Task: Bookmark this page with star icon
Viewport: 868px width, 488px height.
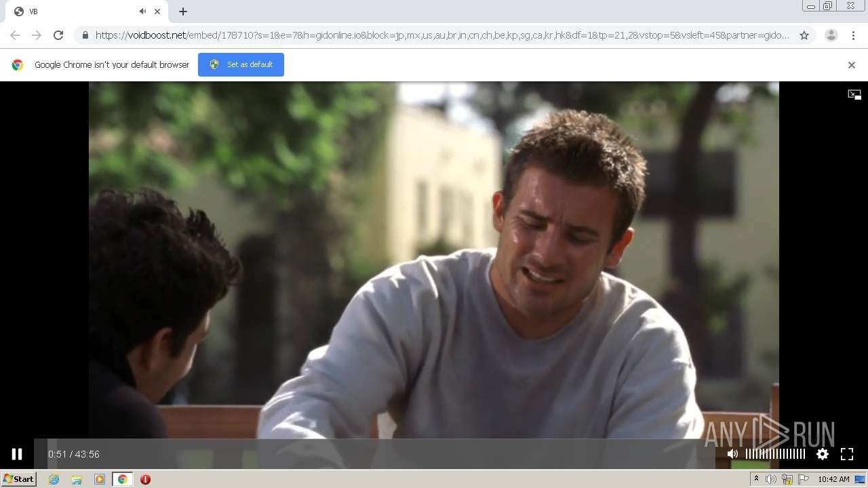Action: [804, 35]
